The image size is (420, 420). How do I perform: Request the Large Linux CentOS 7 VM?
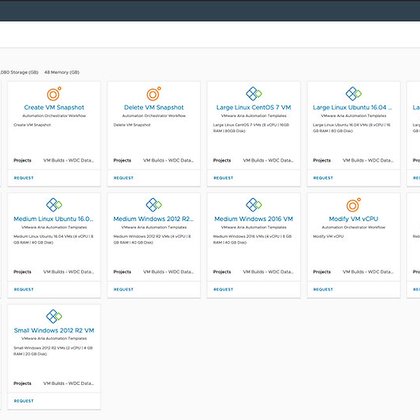click(223, 178)
